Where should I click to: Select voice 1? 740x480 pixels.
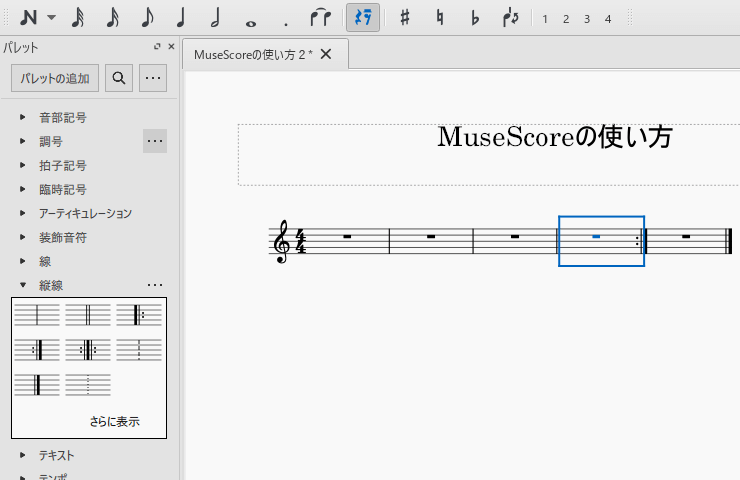tap(545, 19)
